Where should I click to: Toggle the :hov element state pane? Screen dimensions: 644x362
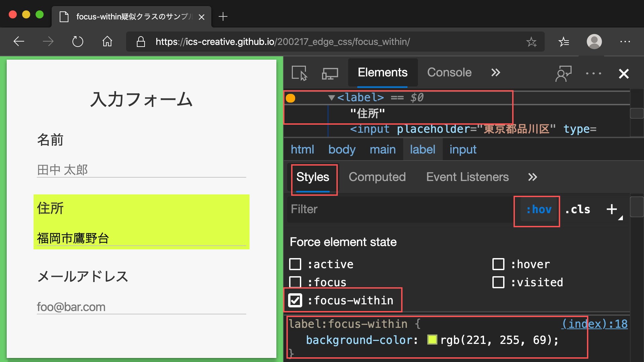point(539,209)
